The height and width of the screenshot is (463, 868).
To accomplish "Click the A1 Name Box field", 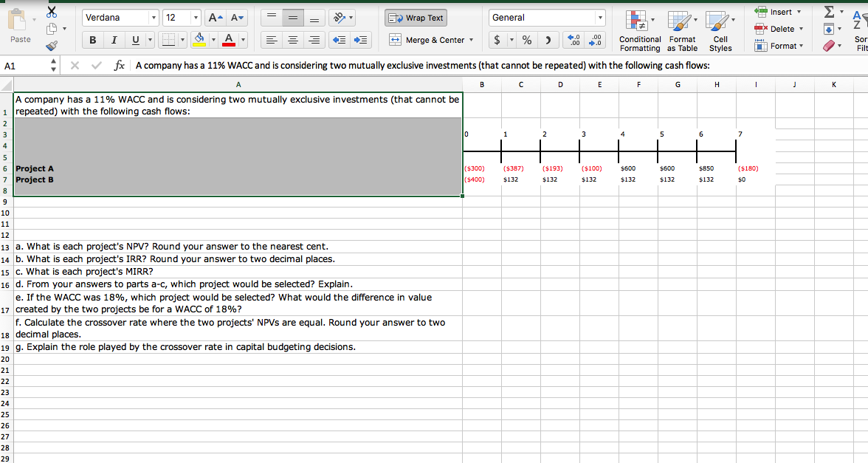I will click(x=22, y=66).
